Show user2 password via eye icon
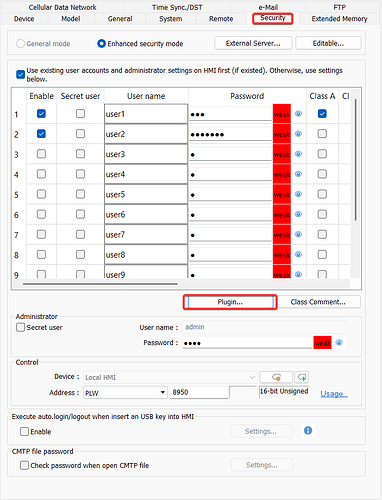Image resolution: width=382 pixels, height=500 pixels. click(298, 134)
